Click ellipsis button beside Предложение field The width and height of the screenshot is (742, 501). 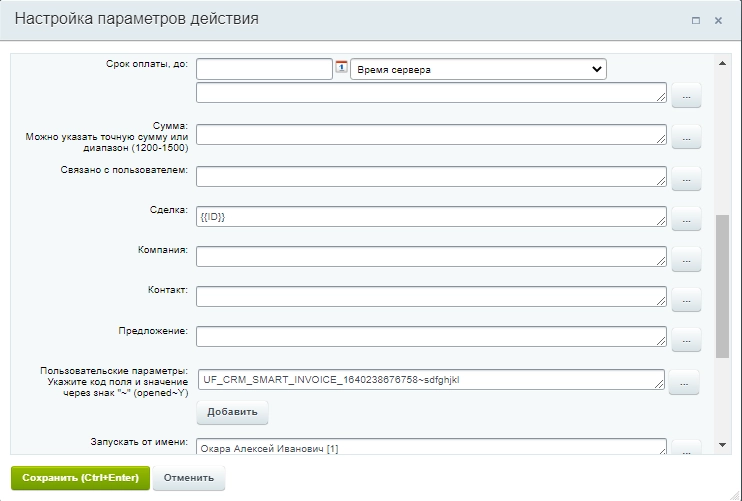coord(685,339)
